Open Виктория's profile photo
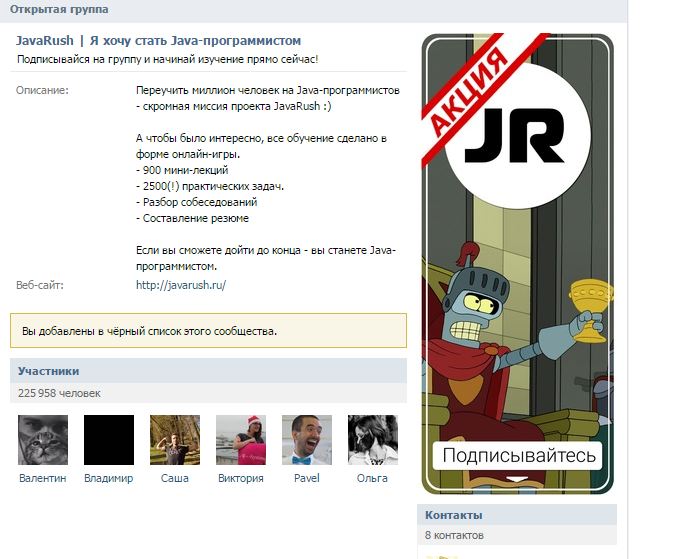Screen dimensions: 690x559 241,440
